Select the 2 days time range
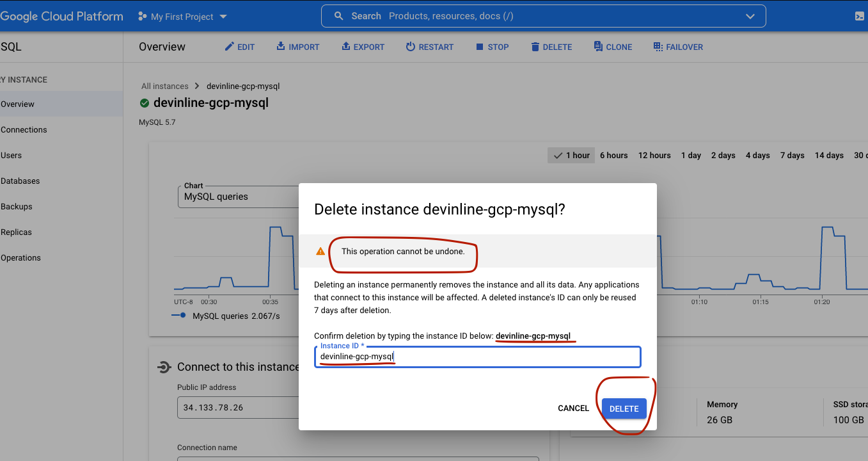 [723, 155]
